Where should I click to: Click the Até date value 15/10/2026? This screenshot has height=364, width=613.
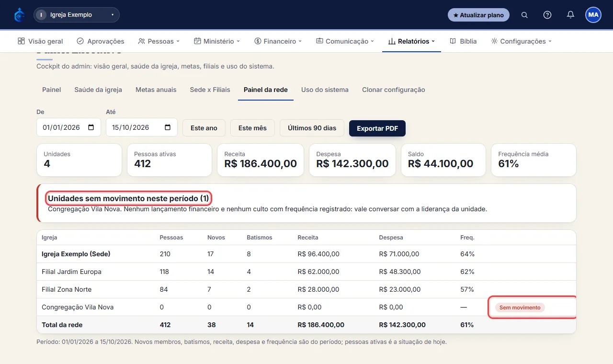[131, 127]
